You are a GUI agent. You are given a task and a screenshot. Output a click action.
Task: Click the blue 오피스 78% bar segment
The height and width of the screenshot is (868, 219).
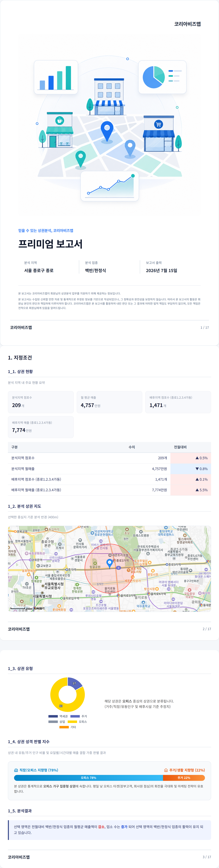tap(88, 778)
